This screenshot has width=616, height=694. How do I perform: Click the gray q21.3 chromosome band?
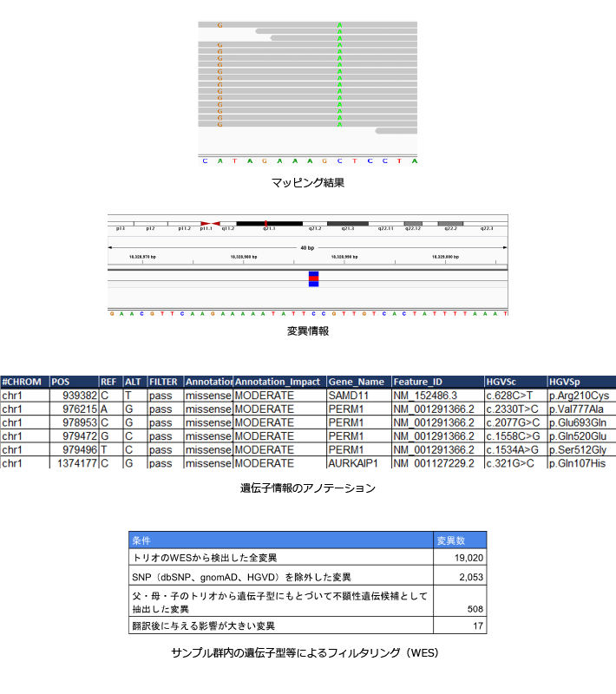tap(347, 223)
